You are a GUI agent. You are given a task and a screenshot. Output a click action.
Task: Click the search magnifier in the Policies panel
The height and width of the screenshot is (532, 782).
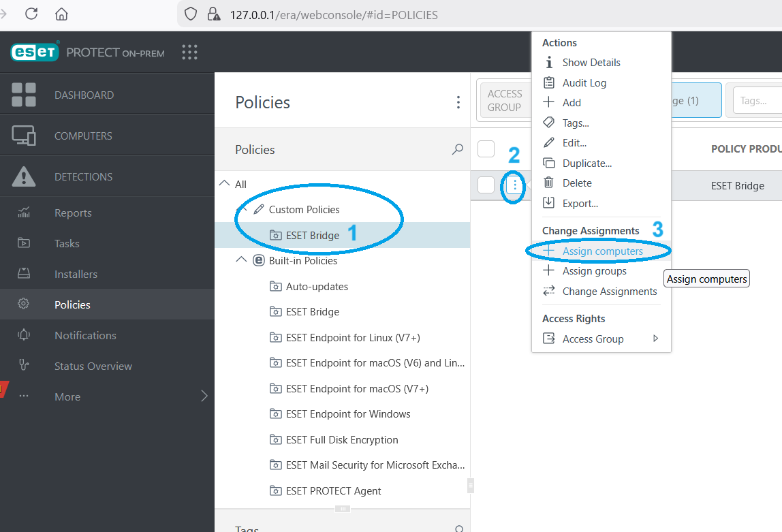(457, 149)
